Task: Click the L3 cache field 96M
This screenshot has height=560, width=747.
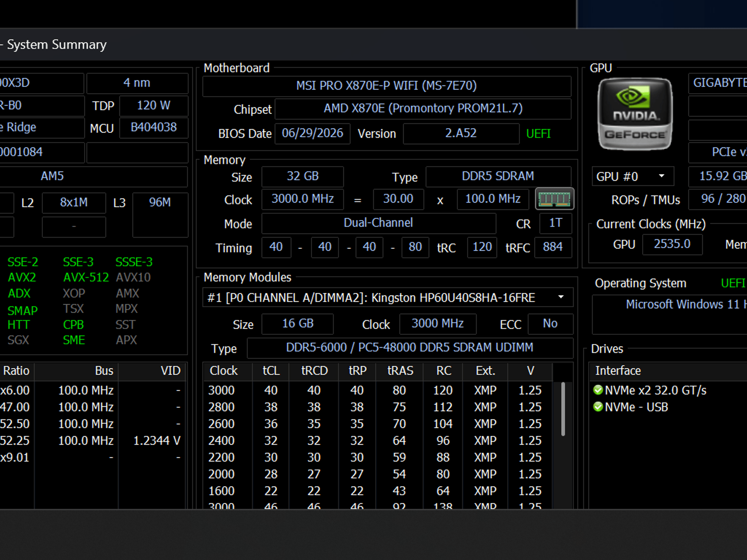Action: click(x=160, y=215)
